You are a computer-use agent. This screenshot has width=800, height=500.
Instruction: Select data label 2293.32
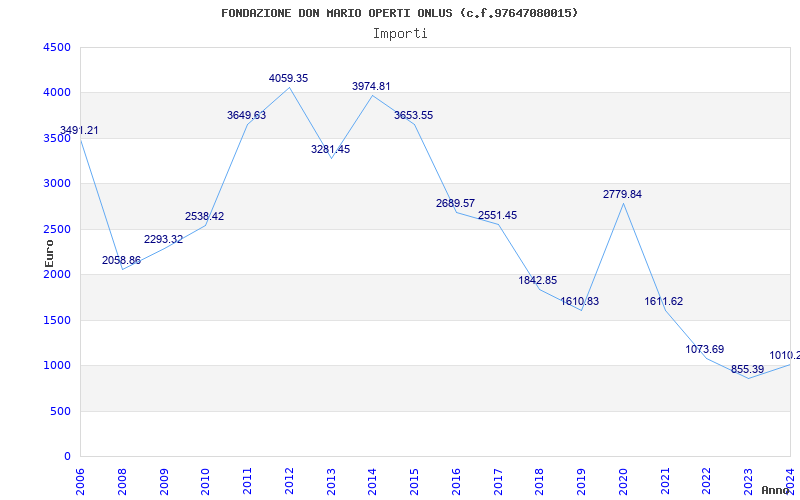pos(163,239)
